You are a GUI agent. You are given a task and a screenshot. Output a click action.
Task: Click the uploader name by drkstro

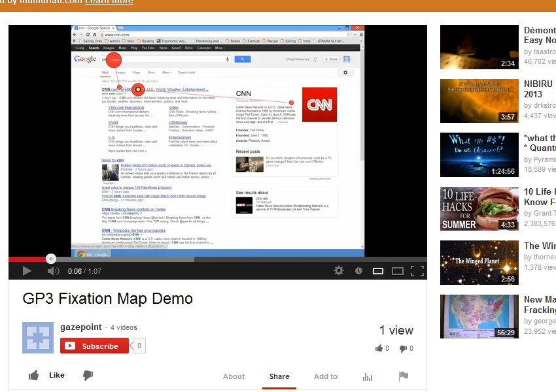[540, 106]
